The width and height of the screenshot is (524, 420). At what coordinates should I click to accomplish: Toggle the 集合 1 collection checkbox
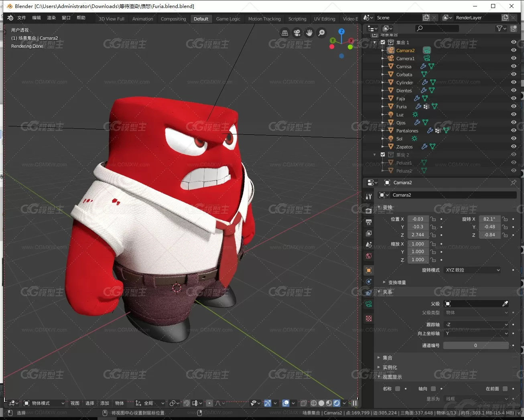pyautogui.click(x=383, y=42)
